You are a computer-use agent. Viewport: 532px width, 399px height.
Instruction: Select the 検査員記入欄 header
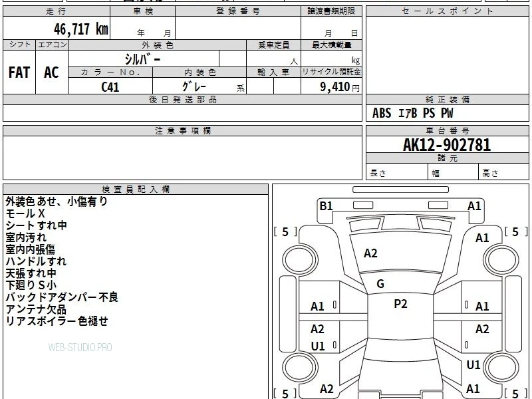coord(136,190)
